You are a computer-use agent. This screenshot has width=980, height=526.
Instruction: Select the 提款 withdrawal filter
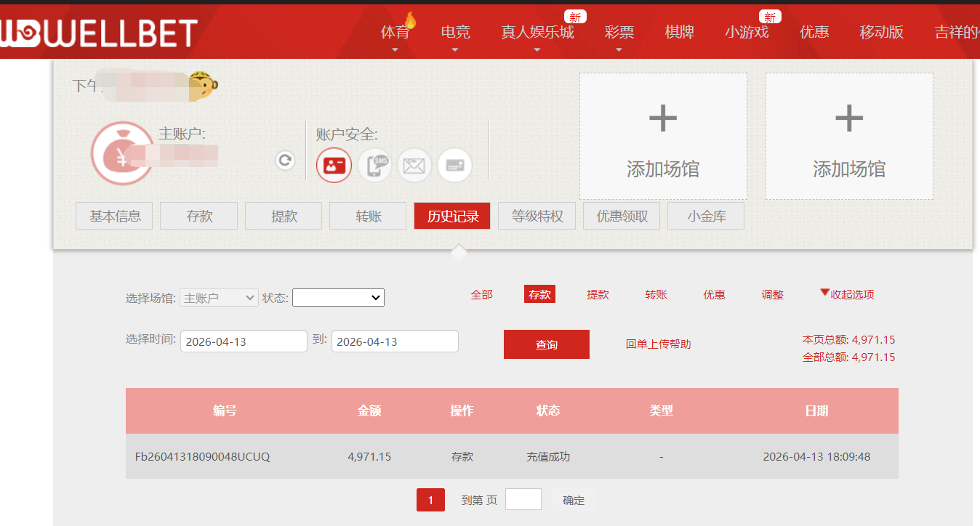(598, 294)
